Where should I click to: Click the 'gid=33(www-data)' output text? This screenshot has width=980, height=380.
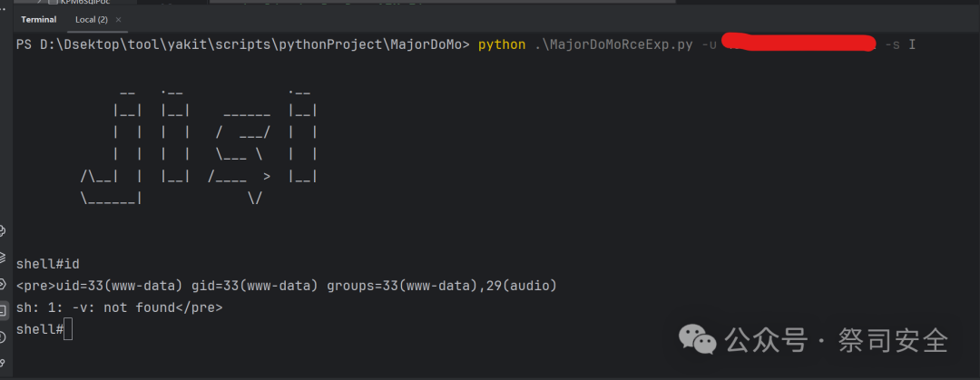254,287
